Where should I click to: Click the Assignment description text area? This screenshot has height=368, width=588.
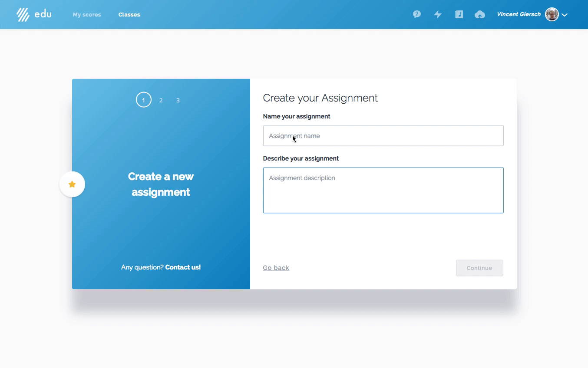(383, 190)
